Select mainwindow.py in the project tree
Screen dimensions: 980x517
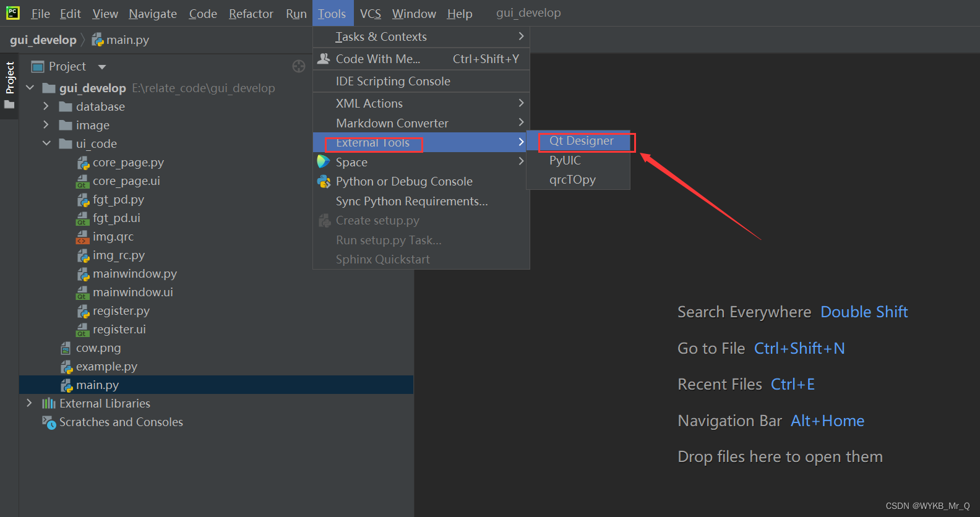[134, 273]
